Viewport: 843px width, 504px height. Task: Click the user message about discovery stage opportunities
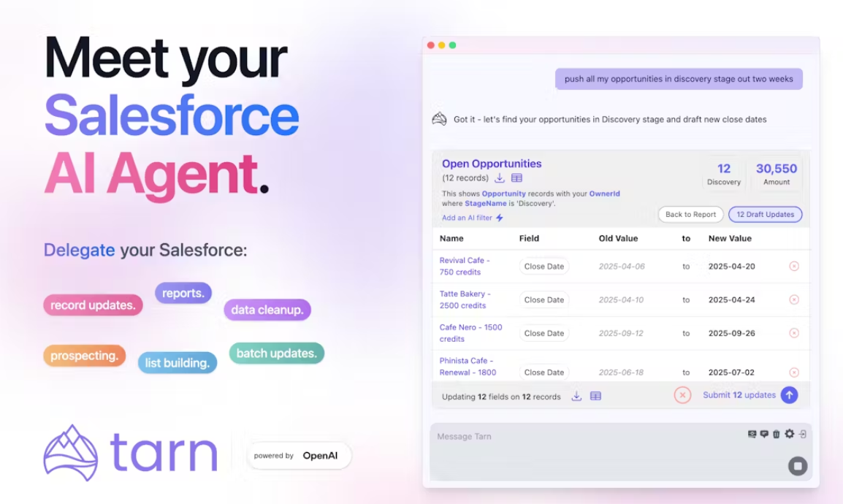pyautogui.click(x=679, y=79)
